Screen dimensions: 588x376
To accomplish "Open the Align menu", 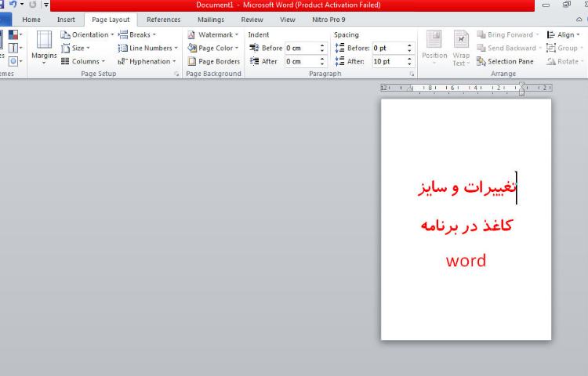I will point(563,34).
